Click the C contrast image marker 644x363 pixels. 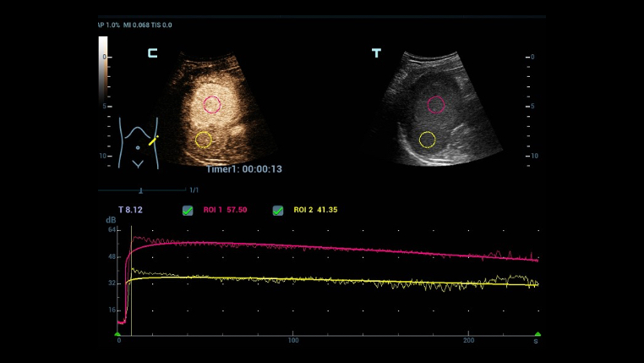(152, 53)
